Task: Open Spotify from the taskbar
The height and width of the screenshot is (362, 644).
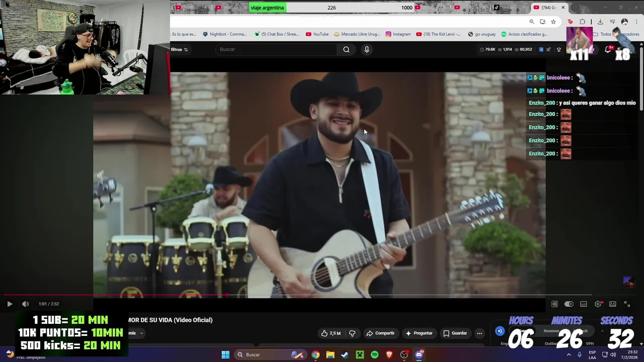Action: pos(374,354)
